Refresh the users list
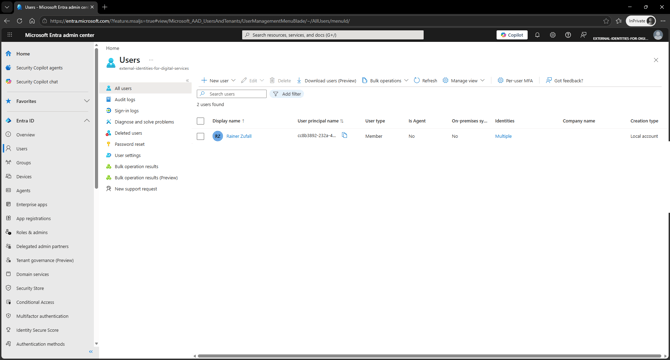The width and height of the screenshot is (670, 360). point(426,81)
